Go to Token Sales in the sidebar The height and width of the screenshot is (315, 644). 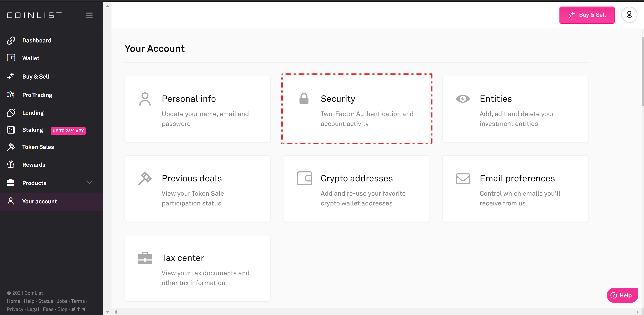click(x=38, y=147)
